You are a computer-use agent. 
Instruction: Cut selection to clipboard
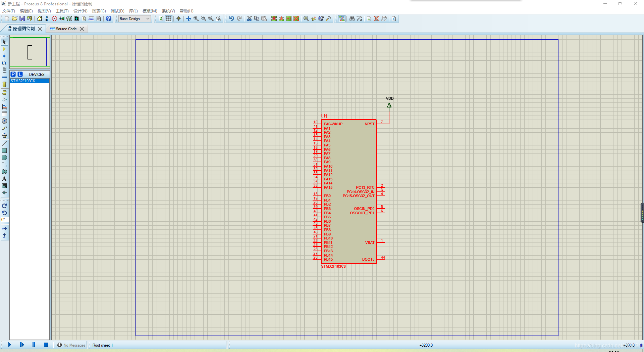click(249, 19)
